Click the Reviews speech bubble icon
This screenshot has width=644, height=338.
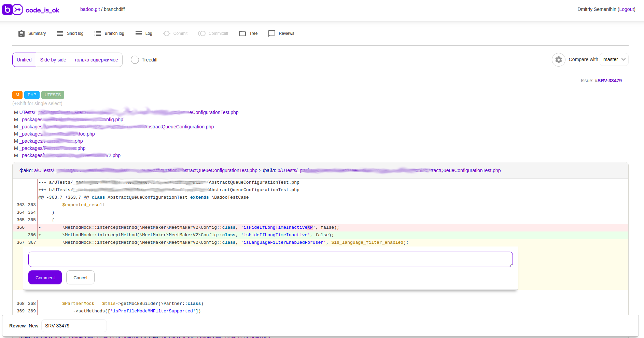(x=272, y=33)
